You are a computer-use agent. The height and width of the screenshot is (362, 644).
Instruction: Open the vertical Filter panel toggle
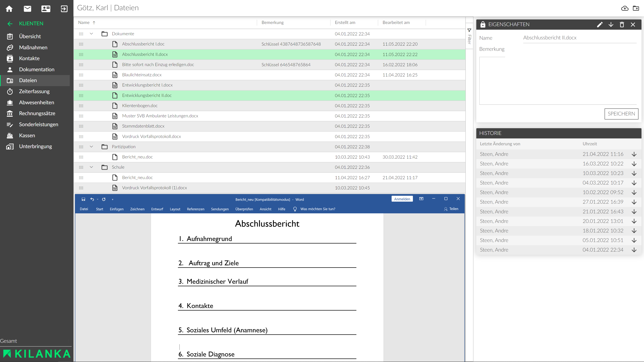pos(469,36)
